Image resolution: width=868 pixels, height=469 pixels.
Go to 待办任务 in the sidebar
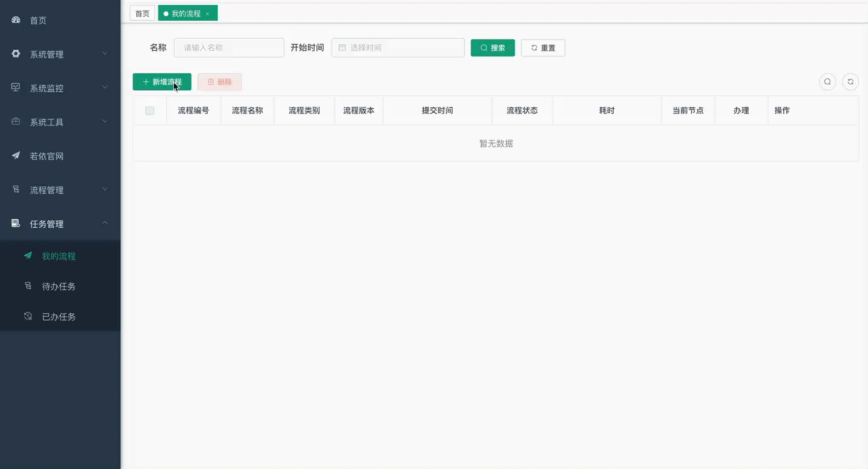tap(61, 286)
